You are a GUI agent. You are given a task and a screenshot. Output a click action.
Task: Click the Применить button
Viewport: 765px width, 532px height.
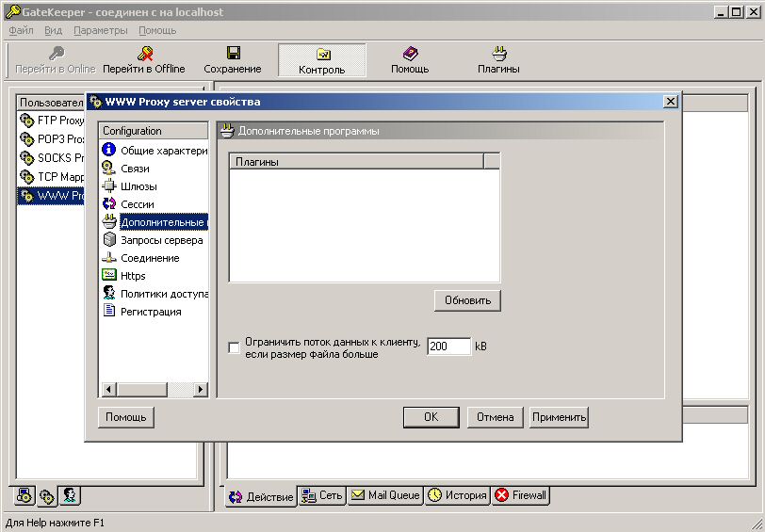[559, 417]
